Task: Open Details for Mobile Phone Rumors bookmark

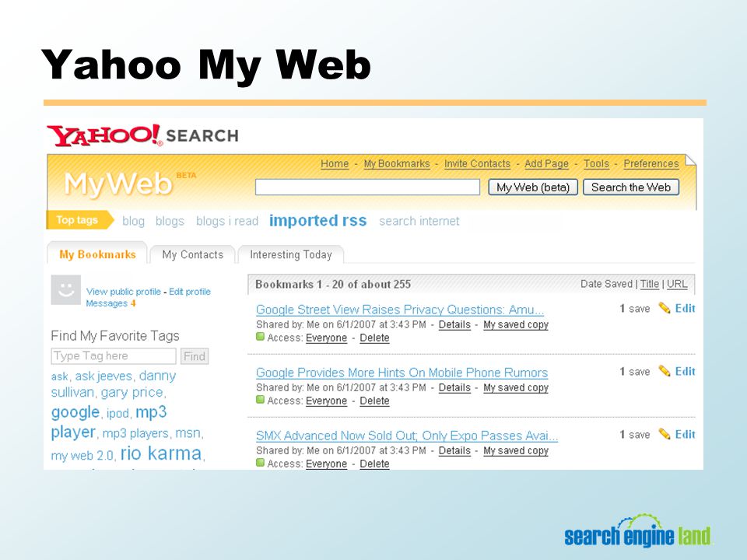Action: point(454,387)
